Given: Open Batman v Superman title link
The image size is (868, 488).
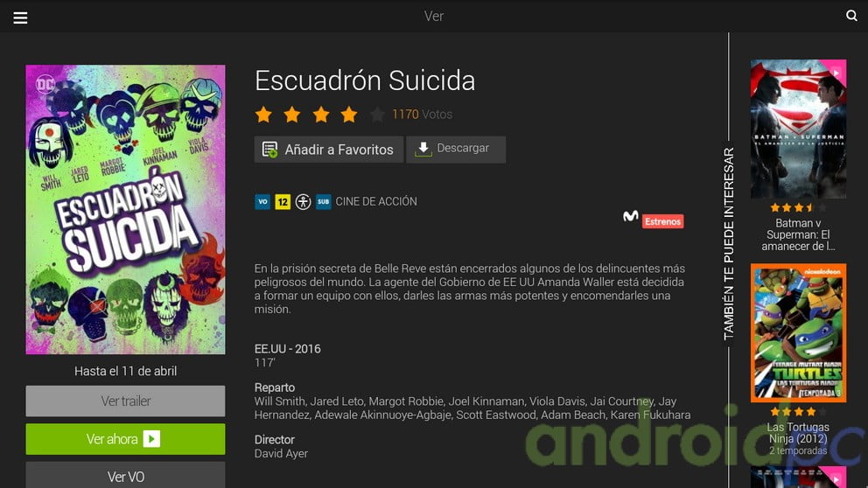Looking at the screenshot, I should pos(798,234).
